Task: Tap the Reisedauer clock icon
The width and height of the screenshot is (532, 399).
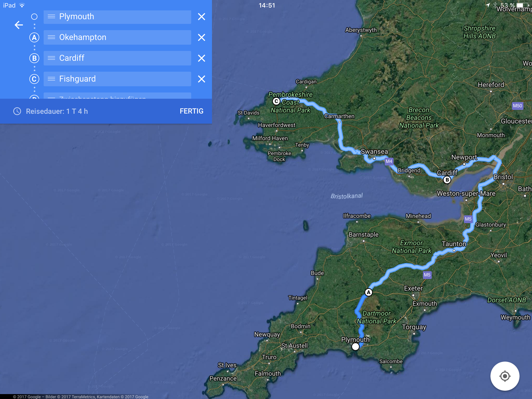Action: click(17, 111)
